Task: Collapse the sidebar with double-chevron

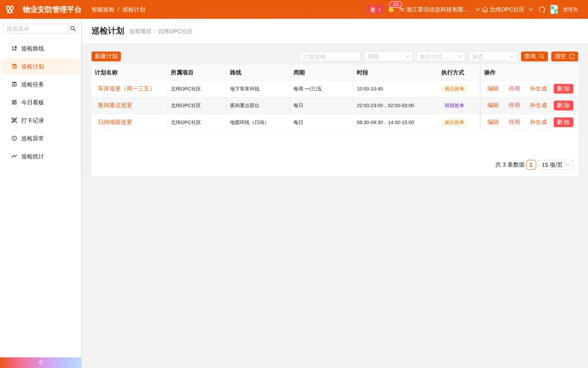Action: [40, 363]
